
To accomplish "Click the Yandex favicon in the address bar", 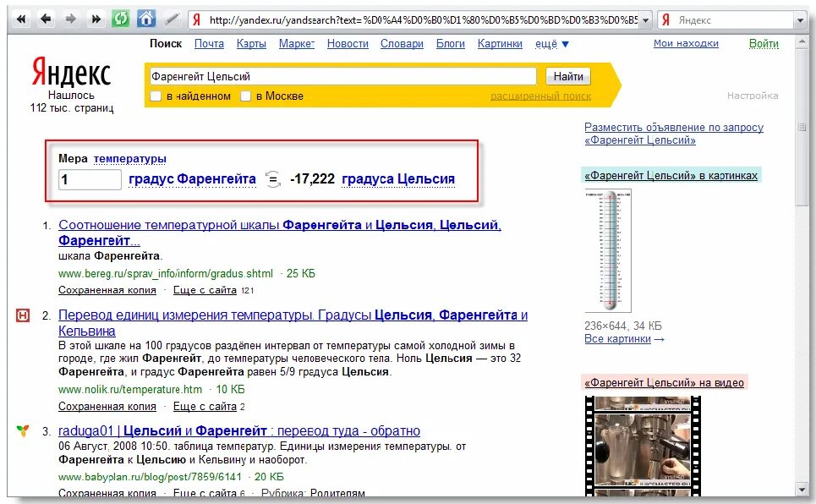I will click(197, 19).
